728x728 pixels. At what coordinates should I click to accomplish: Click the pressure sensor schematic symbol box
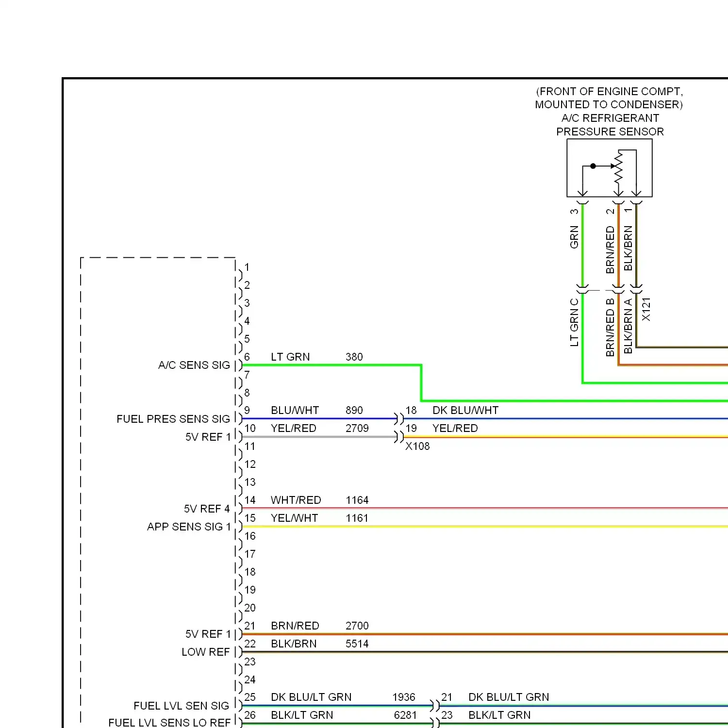[610, 168]
